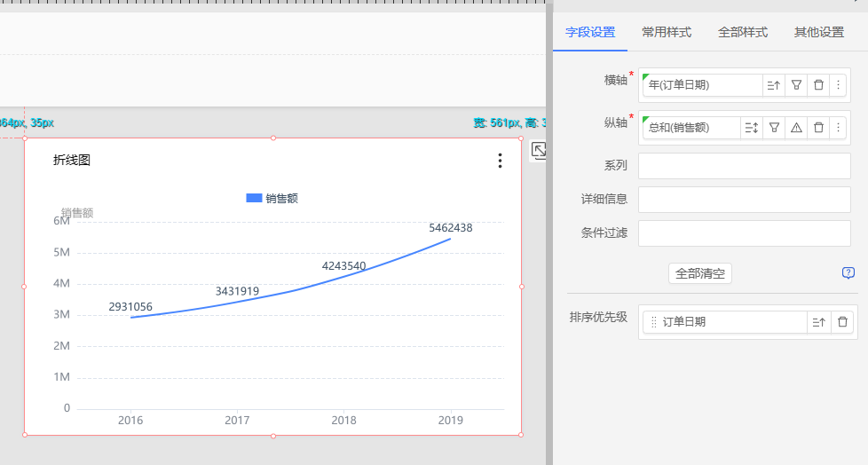Image resolution: width=868 pixels, height=465 pixels.
Task: Open more options for 总和(销售额) field
Action: point(839,128)
